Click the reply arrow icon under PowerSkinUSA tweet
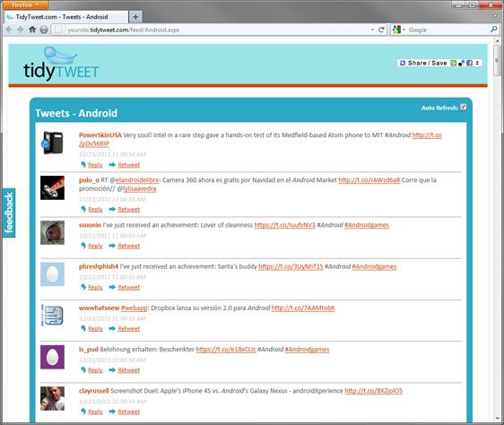504x425 pixels. click(x=83, y=165)
